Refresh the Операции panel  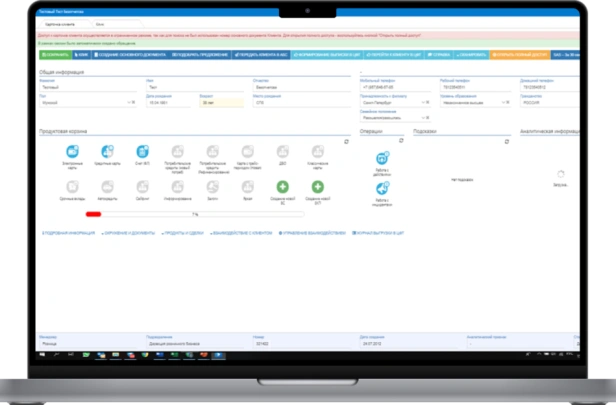401,140
